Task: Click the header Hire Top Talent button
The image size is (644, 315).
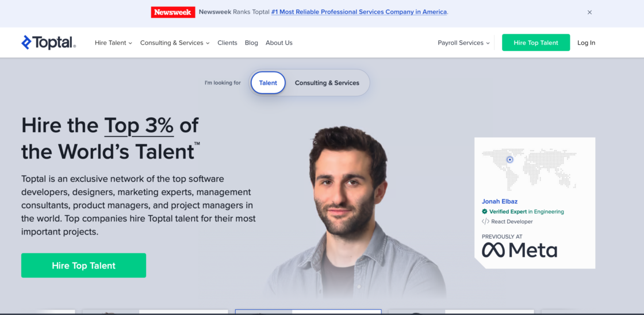Action: pos(535,43)
